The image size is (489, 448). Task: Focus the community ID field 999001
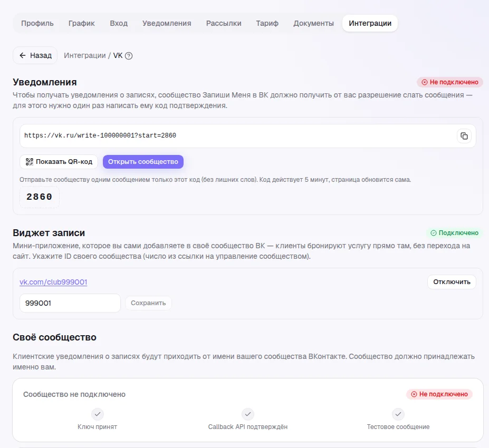click(70, 303)
